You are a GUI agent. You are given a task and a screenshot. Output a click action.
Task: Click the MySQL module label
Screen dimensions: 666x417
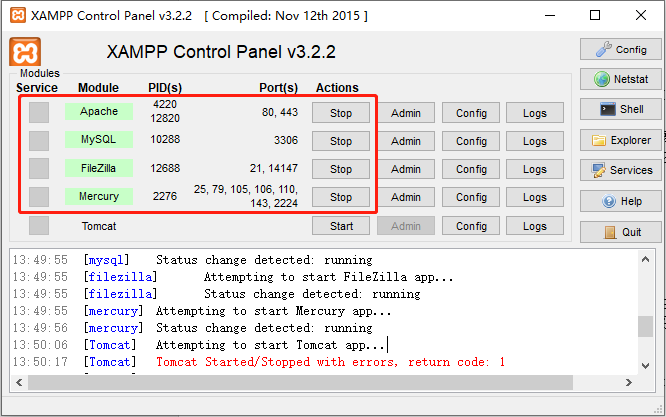99,139
